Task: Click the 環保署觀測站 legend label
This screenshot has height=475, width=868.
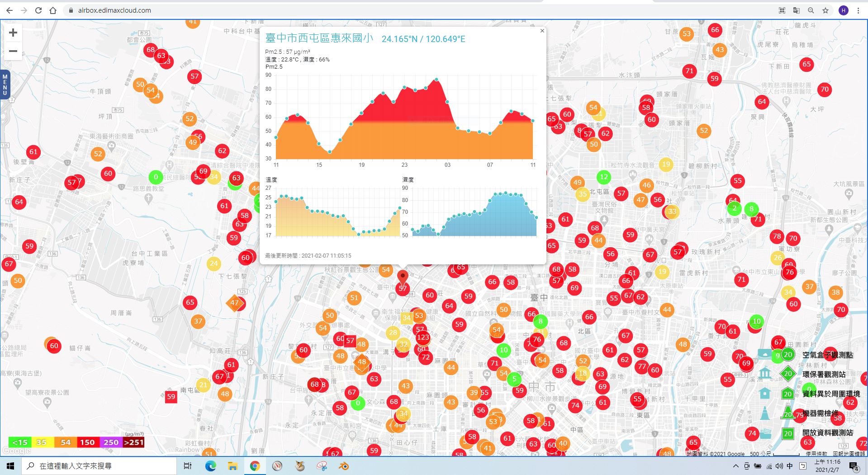Action: point(824,374)
